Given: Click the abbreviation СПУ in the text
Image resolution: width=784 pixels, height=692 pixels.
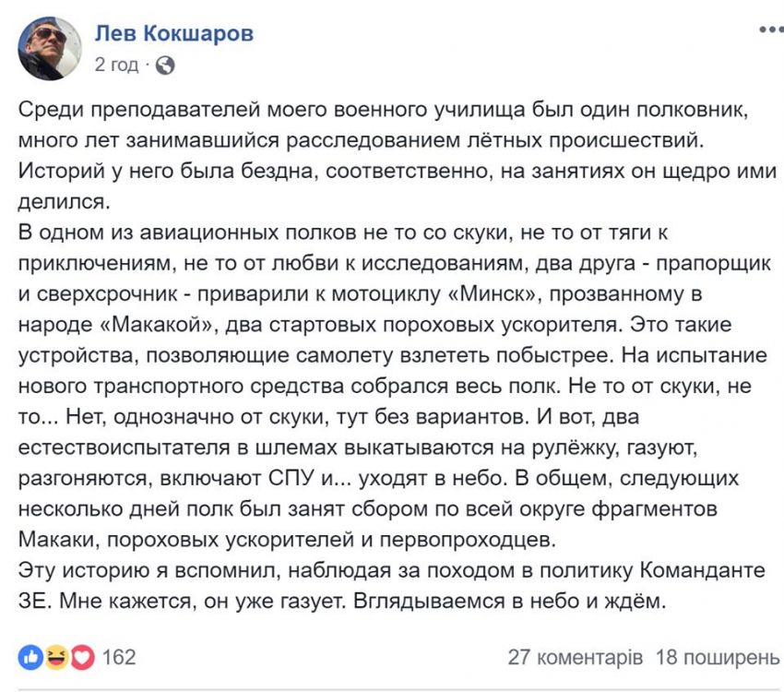Looking at the screenshot, I should coord(291,479).
